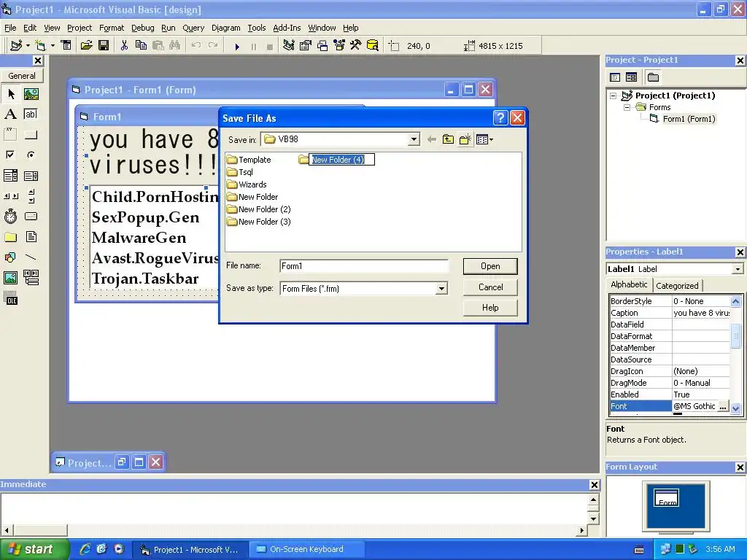Click the Font property ellipsis button
This screenshot has height=560, width=747.
click(723, 406)
